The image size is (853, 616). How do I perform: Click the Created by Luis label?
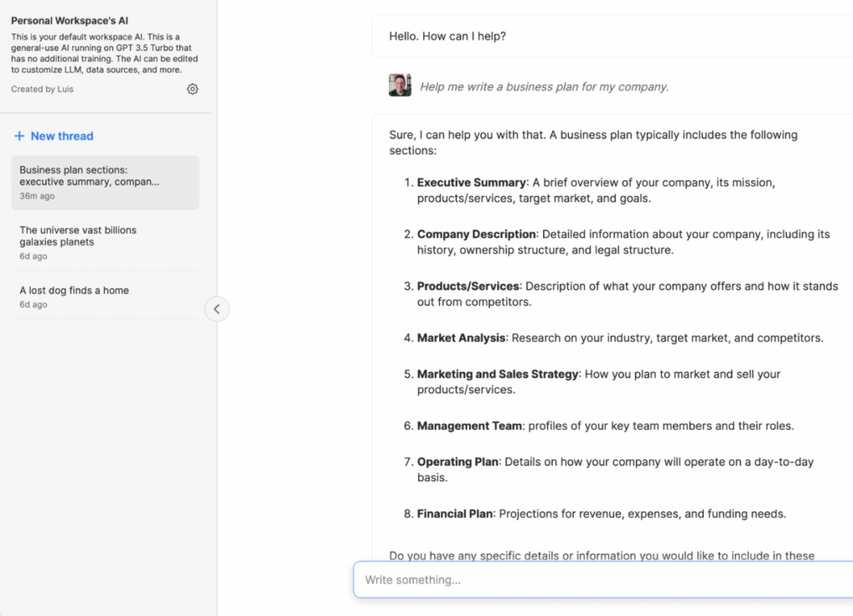tap(42, 89)
